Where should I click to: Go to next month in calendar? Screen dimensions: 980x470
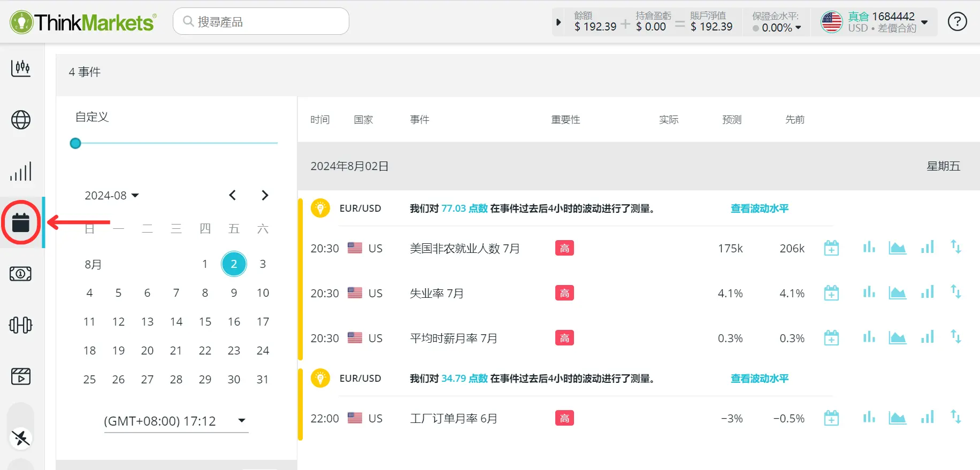[265, 196]
